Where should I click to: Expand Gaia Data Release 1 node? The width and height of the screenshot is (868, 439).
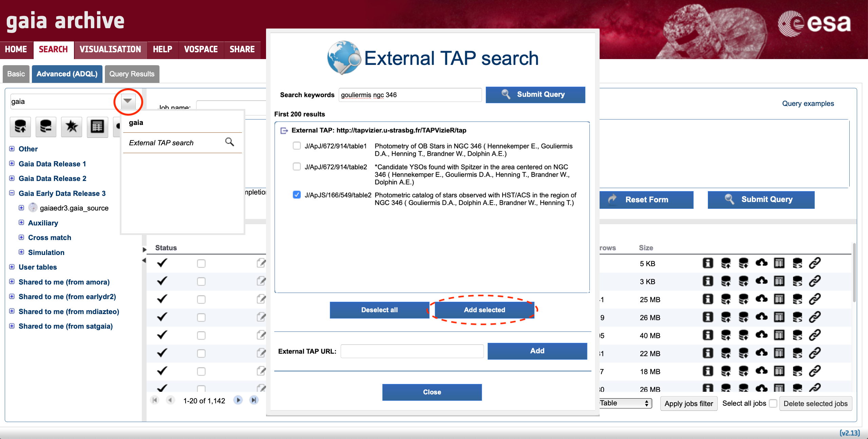coord(12,163)
